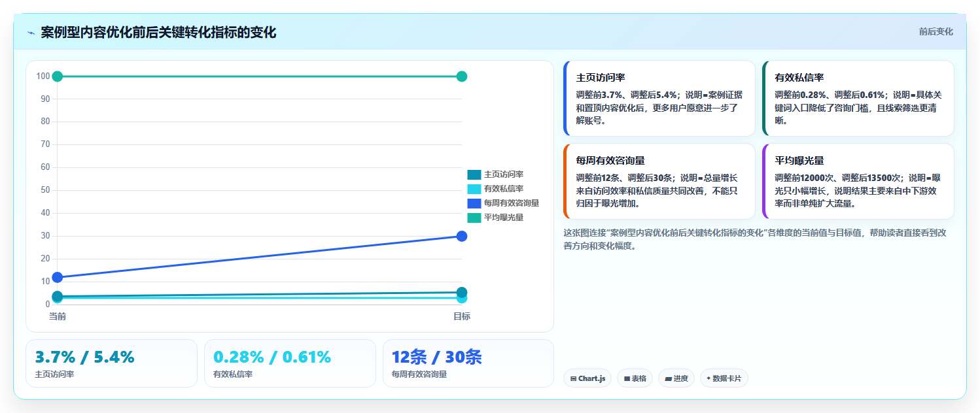Image resolution: width=980 pixels, height=413 pixels.
Task: Click the icon in the Chart.js chip
Action: point(574,378)
